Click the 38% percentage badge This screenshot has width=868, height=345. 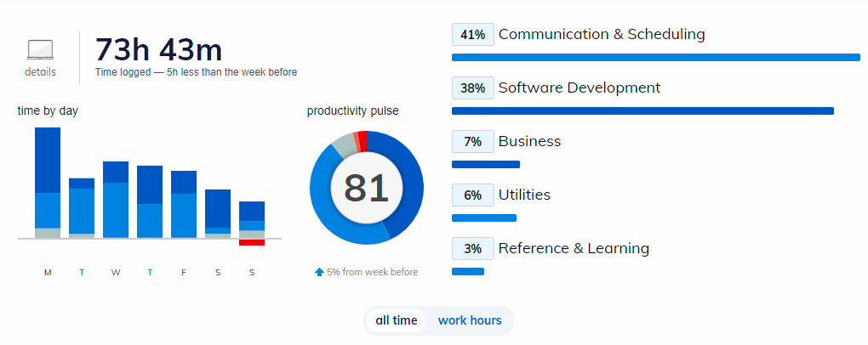click(472, 88)
